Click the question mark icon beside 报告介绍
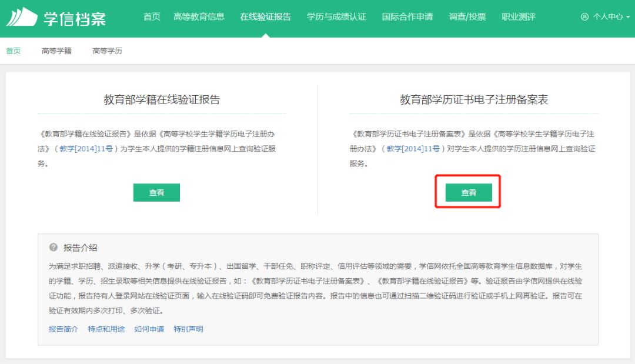 pyautogui.click(x=54, y=248)
